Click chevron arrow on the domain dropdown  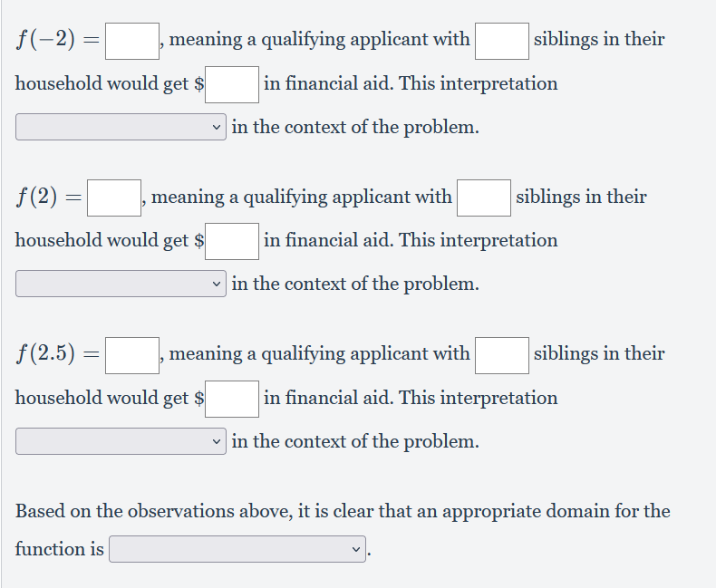click(x=356, y=549)
